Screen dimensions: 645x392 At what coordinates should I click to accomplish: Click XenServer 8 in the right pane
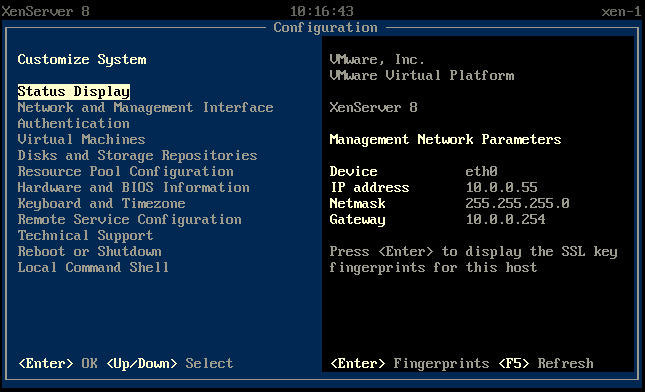click(x=374, y=108)
